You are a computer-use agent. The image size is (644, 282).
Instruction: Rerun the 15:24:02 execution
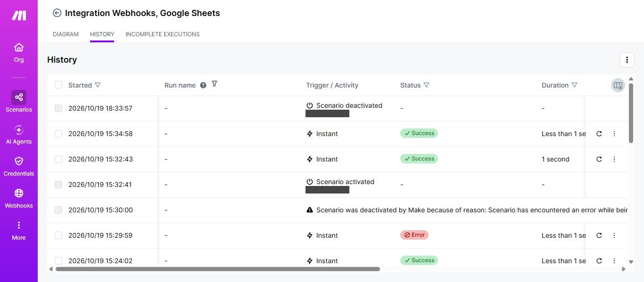click(x=599, y=261)
